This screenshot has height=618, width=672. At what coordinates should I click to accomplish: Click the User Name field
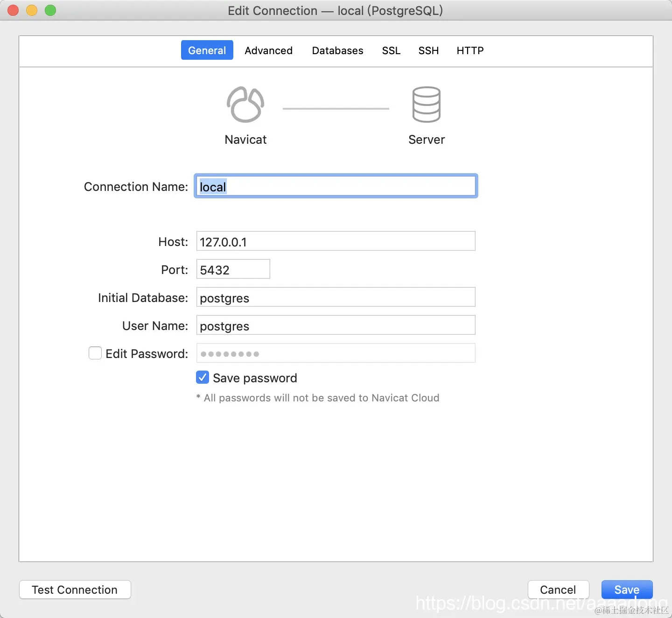tap(336, 325)
